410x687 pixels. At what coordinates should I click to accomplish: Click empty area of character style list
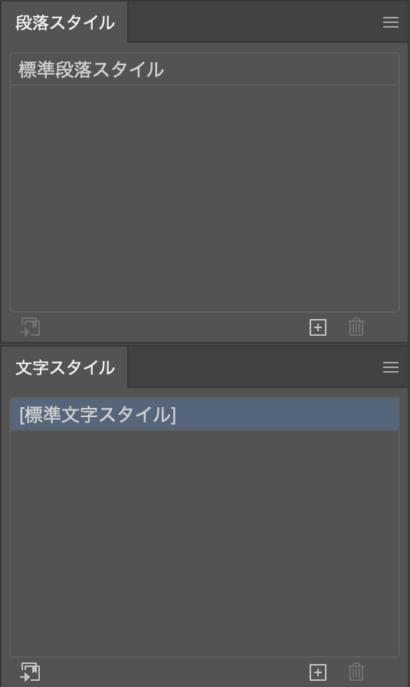pos(205,543)
